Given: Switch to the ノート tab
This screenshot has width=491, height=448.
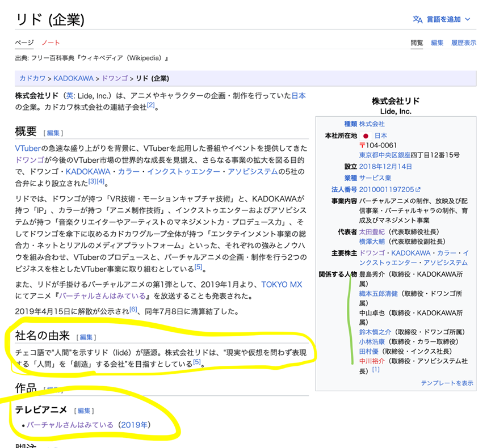Looking at the screenshot, I should [51, 43].
